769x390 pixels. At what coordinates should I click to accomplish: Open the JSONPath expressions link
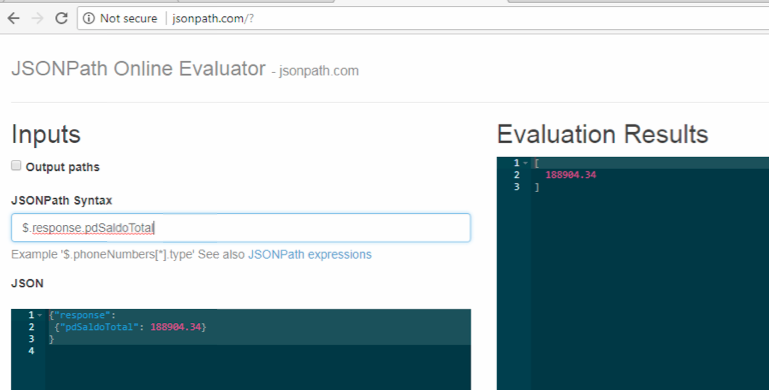tap(309, 255)
